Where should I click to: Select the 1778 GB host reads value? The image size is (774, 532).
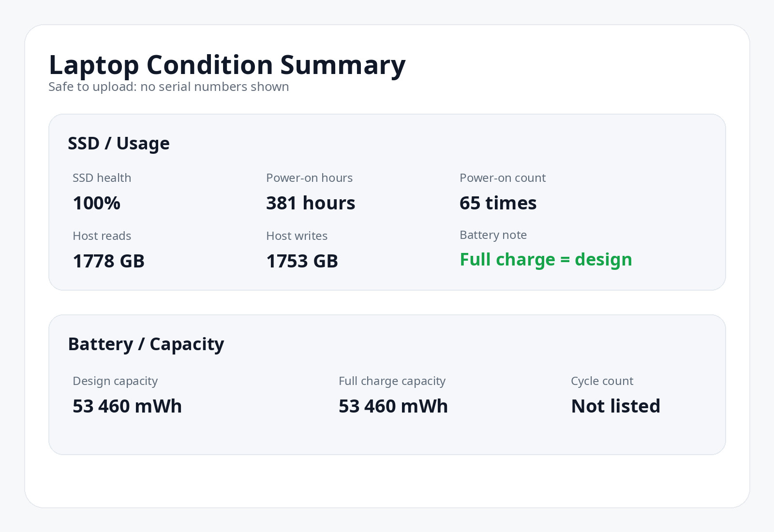point(109,261)
